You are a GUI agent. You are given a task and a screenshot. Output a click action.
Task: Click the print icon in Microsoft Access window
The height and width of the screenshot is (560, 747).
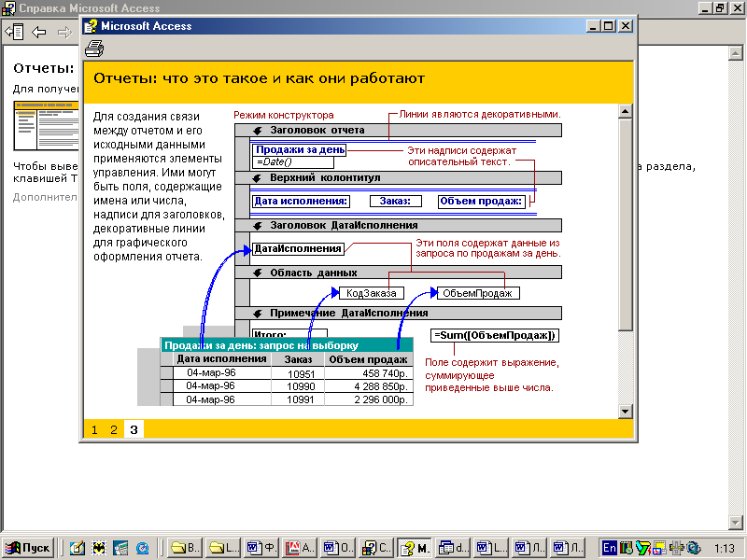click(94, 49)
